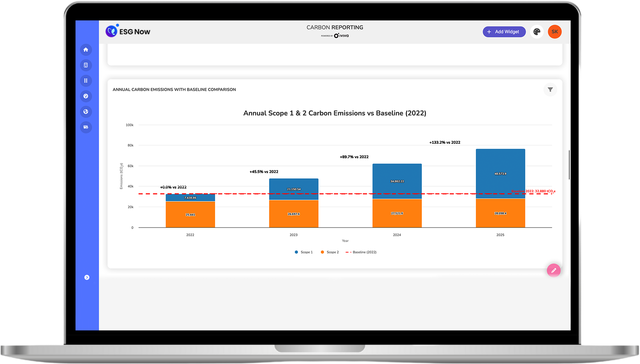Open the grid dots sidebar icon
640x364 pixels.
86,81
